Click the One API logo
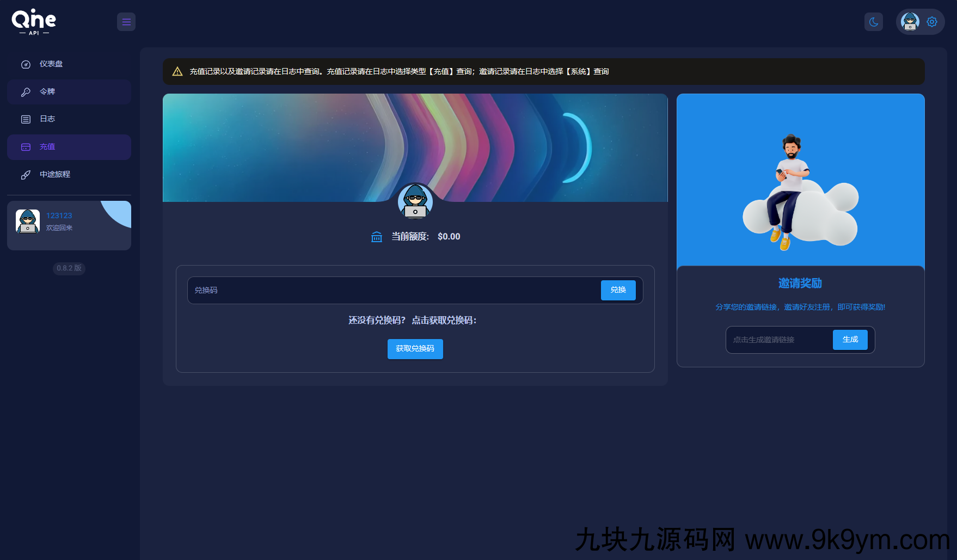This screenshot has height=560, width=957. click(x=34, y=22)
